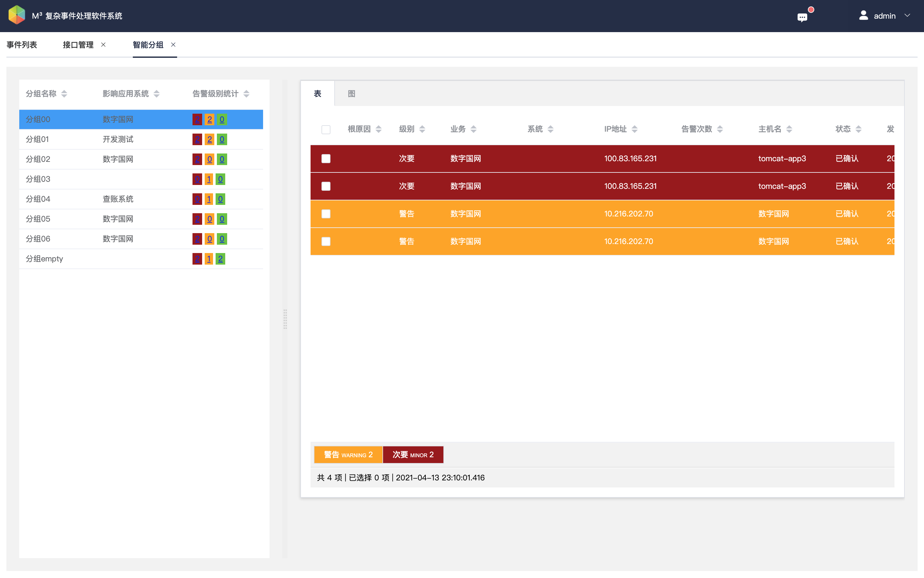Image resolution: width=924 pixels, height=578 pixels.
Task: Select the 分组01 group row
Action: pos(141,139)
